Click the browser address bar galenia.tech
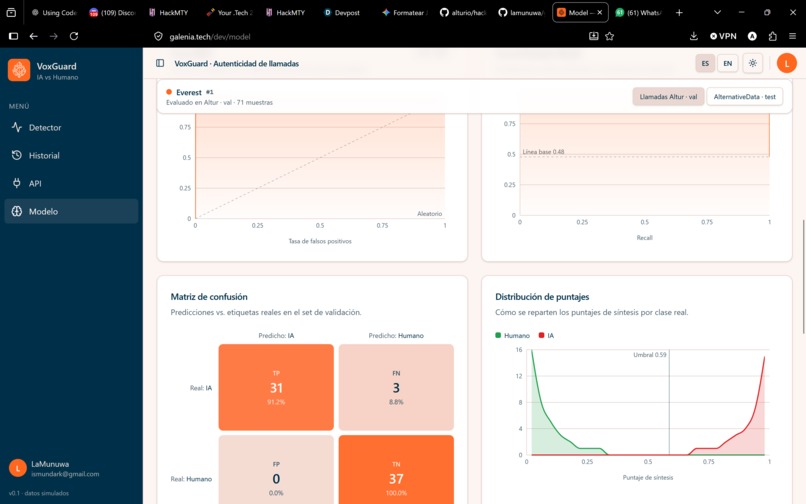This screenshot has height=504, width=806. point(210,37)
